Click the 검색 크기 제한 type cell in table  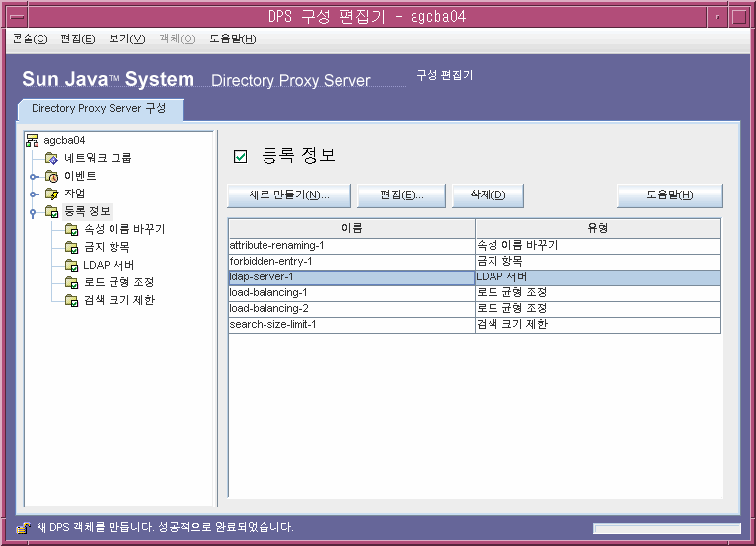pos(598,325)
